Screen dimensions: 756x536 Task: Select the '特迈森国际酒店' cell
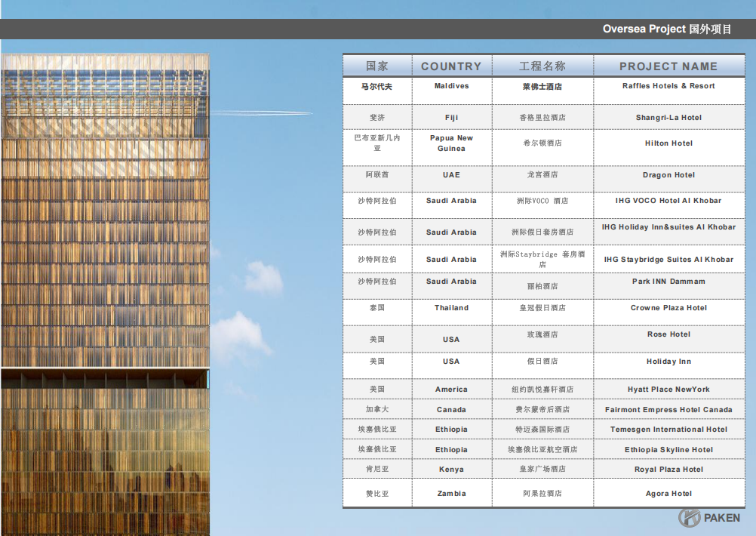[542, 429]
